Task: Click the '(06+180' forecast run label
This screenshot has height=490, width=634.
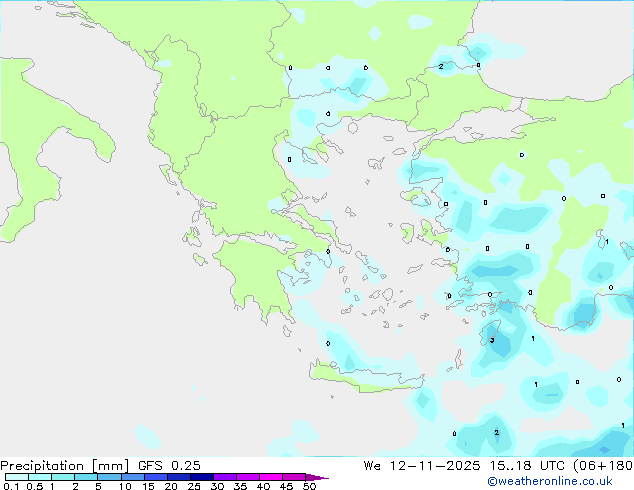Action: coord(603,466)
